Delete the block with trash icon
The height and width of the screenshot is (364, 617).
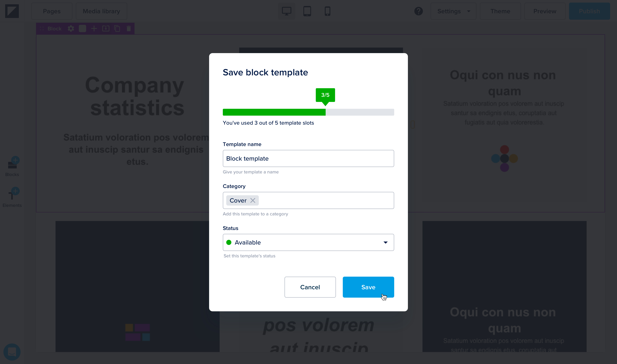pos(129,29)
